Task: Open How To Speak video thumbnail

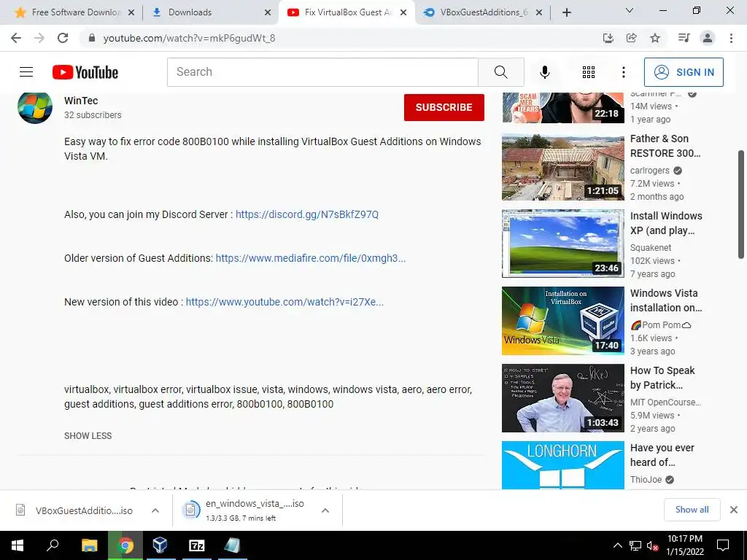Action: (x=562, y=398)
